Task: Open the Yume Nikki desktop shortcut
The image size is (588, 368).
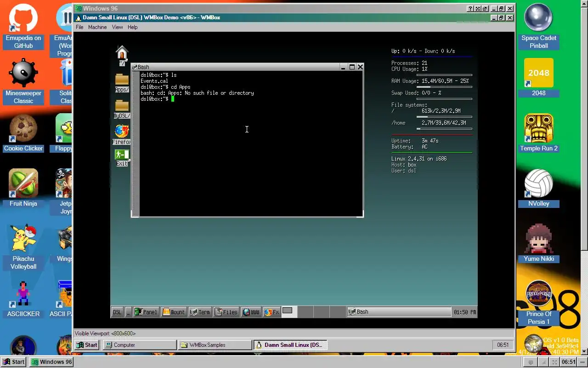Action: pyautogui.click(x=539, y=243)
